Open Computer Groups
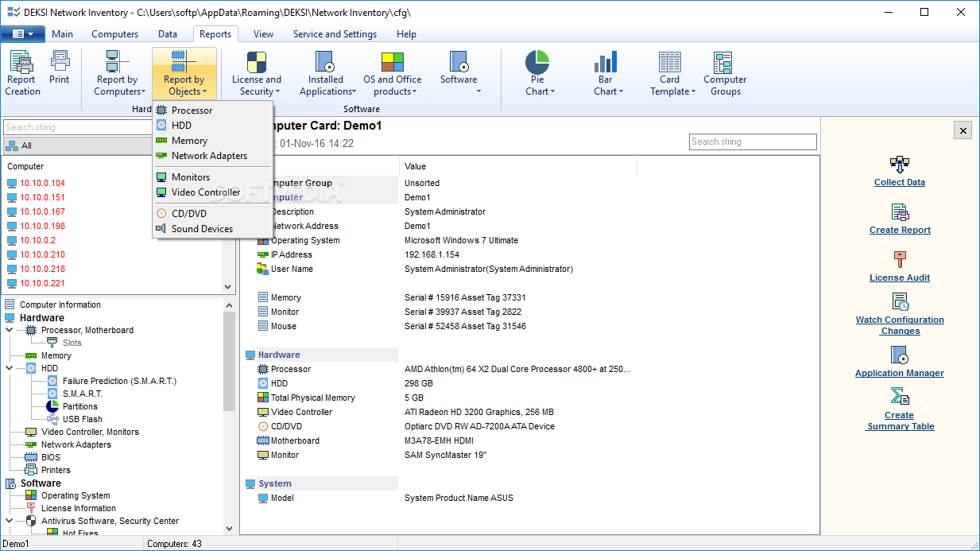Image resolution: width=980 pixels, height=551 pixels. click(725, 73)
